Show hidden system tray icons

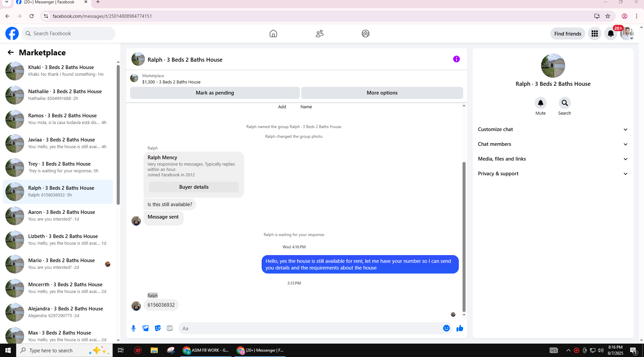pos(568,350)
